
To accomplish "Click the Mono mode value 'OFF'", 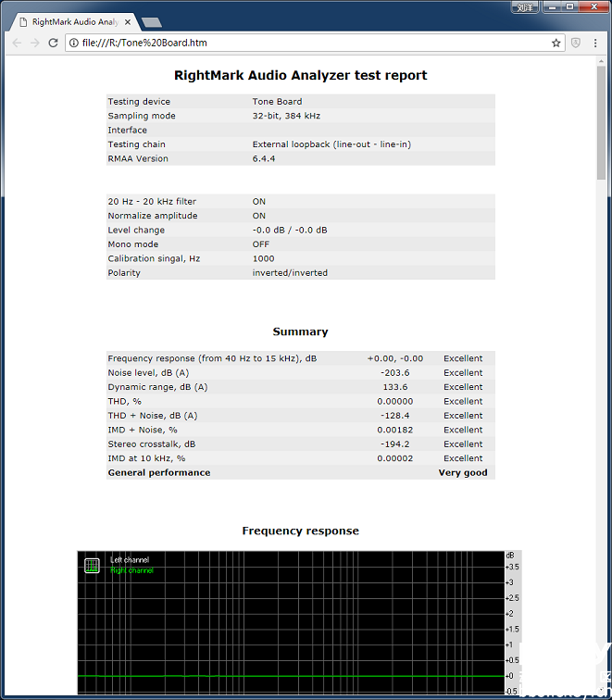I will point(261,244).
